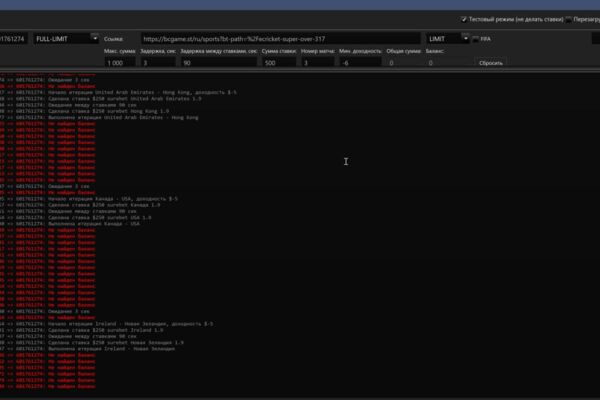The height and width of the screenshot is (400, 600).
Task: Click the account ID field ending 1761274
Action: point(13,39)
